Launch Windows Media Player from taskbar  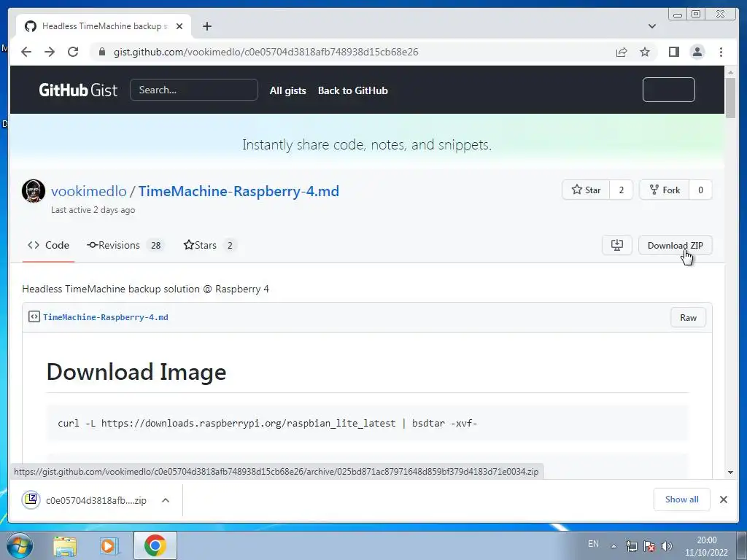(109, 545)
